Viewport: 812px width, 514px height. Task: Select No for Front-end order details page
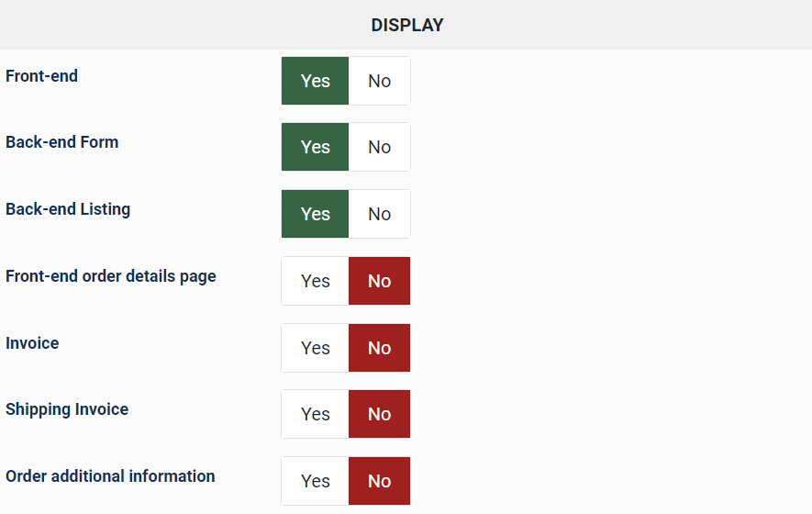[x=379, y=281]
